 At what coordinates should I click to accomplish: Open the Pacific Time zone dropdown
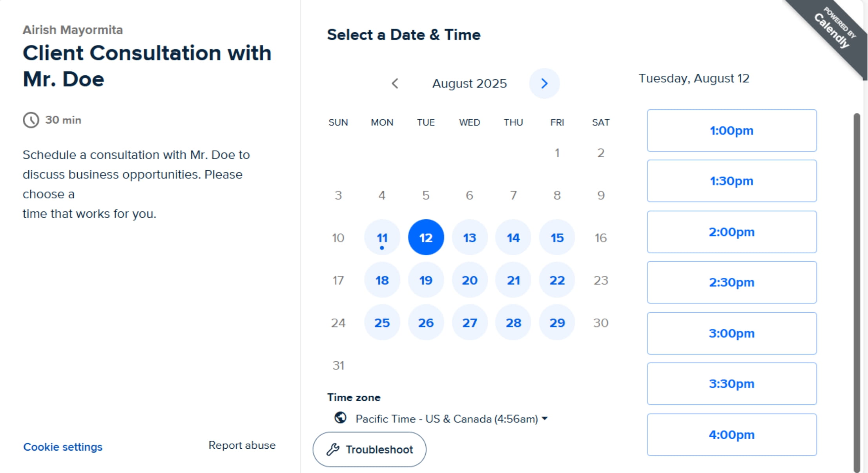(451, 419)
